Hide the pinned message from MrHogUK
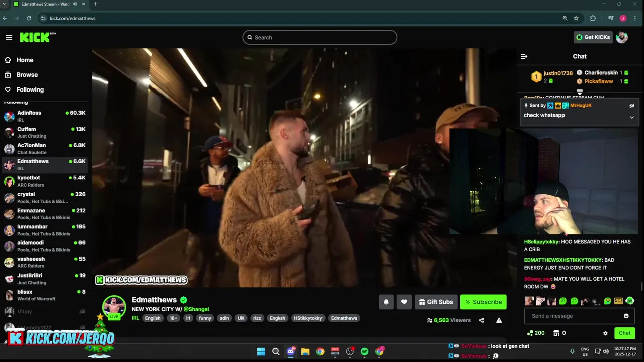Viewport: 644px width, 362px height. (632, 106)
